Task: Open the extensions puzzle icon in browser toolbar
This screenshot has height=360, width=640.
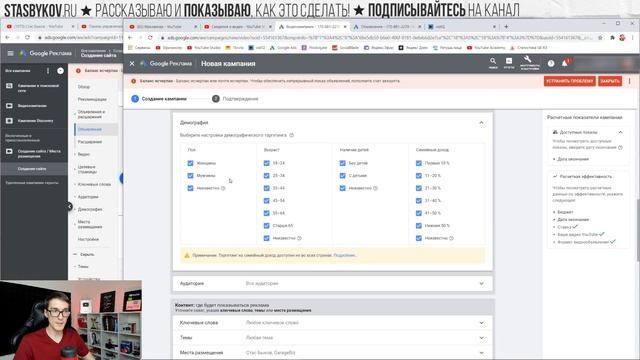Action: click(x=612, y=38)
